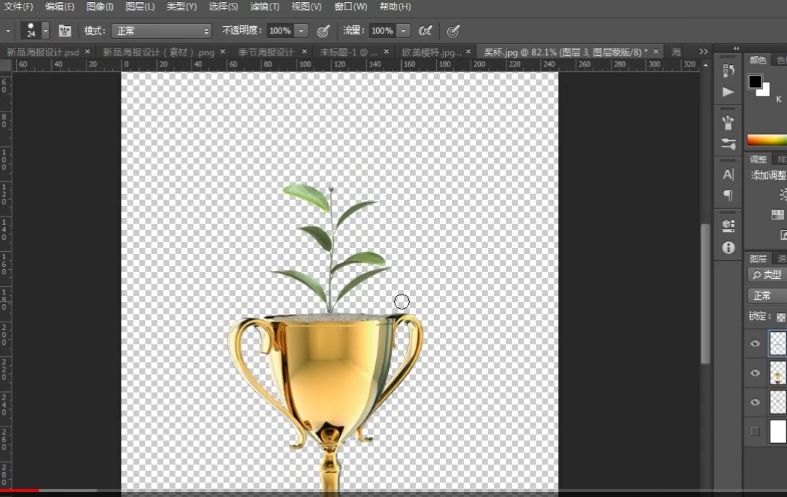Open the Layers panel blend mode 正常 dropdown
Viewport: 787px width, 497px height.
(x=767, y=296)
